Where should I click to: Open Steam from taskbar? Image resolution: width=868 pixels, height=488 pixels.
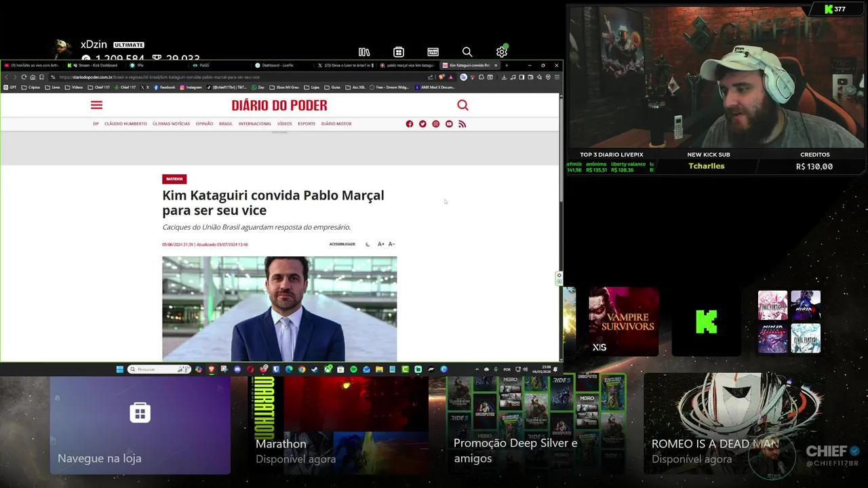click(x=315, y=369)
